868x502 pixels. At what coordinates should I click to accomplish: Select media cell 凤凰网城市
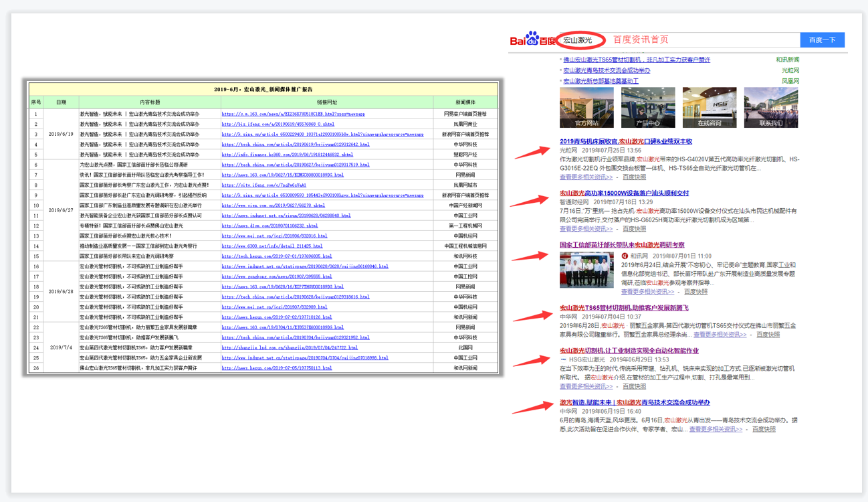click(x=465, y=185)
